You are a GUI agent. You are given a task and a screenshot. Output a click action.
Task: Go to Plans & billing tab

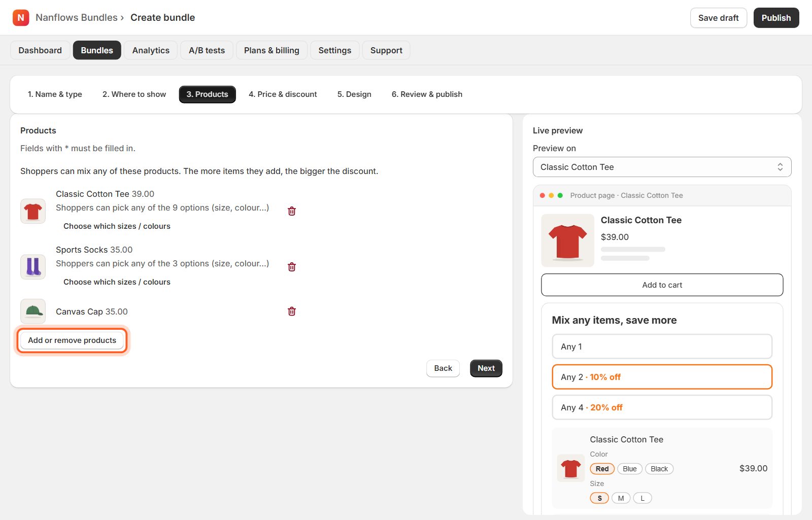[272, 50]
